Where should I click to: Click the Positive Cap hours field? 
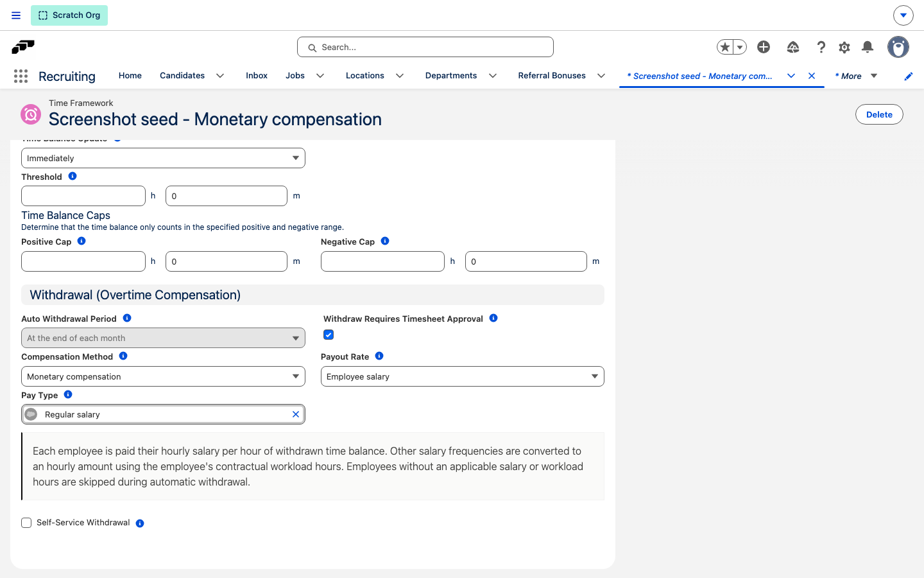(83, 261)
